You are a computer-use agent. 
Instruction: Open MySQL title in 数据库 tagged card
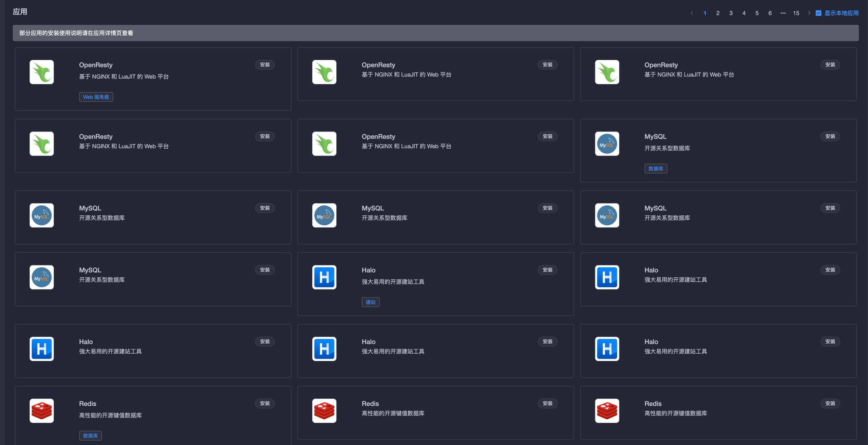click(655, 137)
